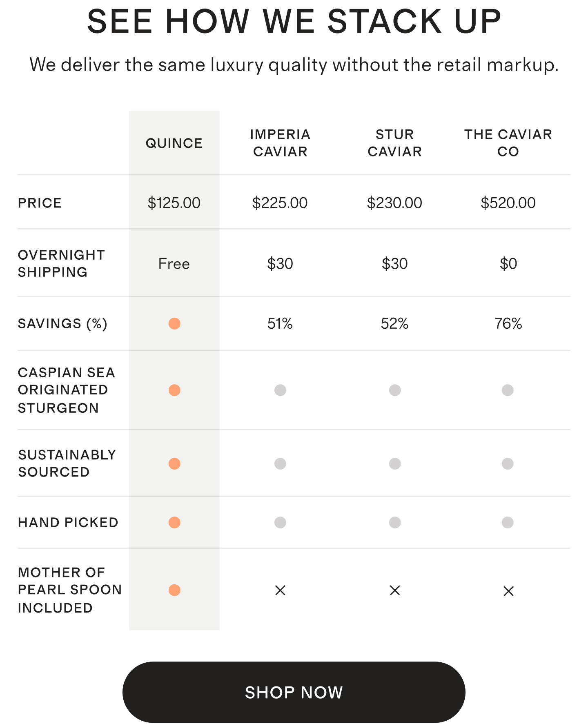Screen dimensions: 588x724
Task: Click the Quince price $125.00
Action: click(x=174, y=203)
